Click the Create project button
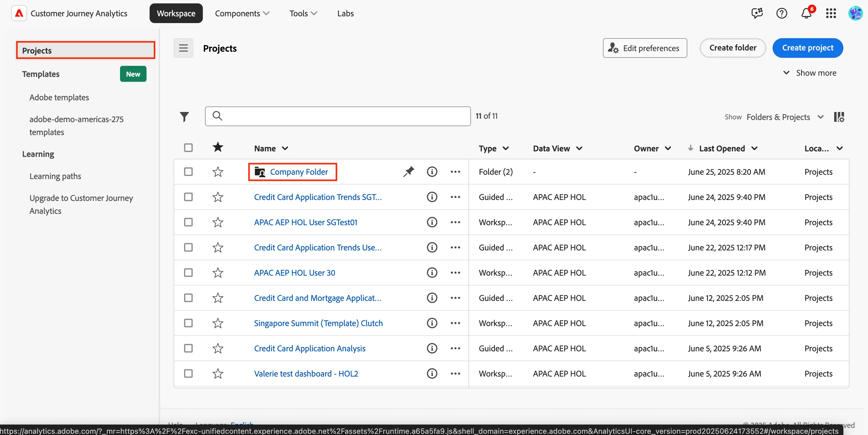Viewport: 868px width, 435px height. (x=808, y=48)
